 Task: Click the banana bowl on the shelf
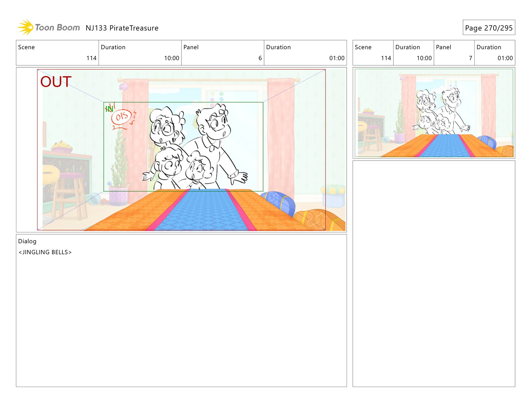coord(62,147)
